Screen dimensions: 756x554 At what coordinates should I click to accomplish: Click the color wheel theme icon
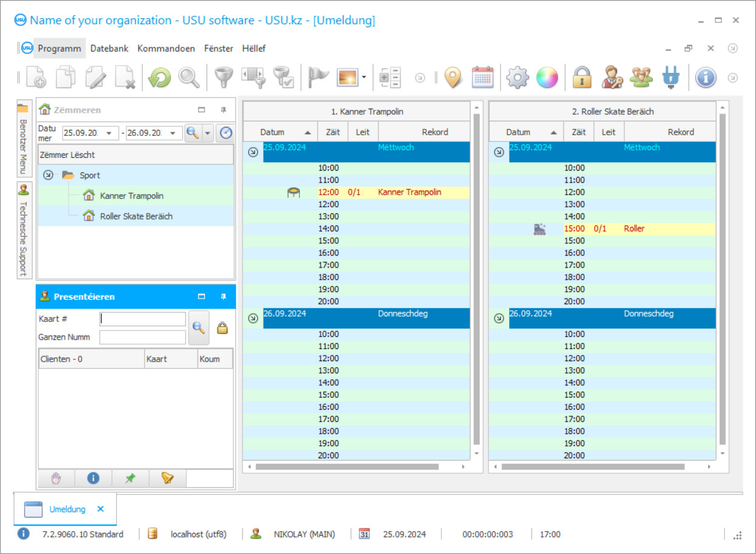(x=547, y=78)
